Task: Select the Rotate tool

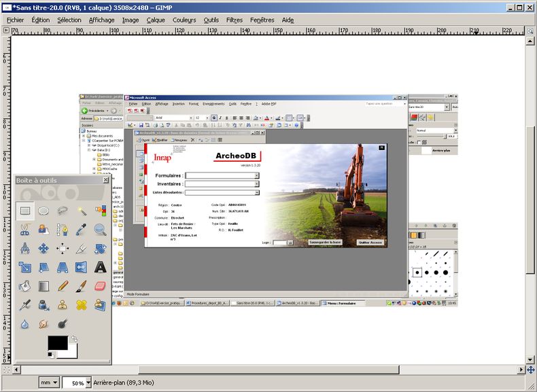Action: (x=101, y=249)
